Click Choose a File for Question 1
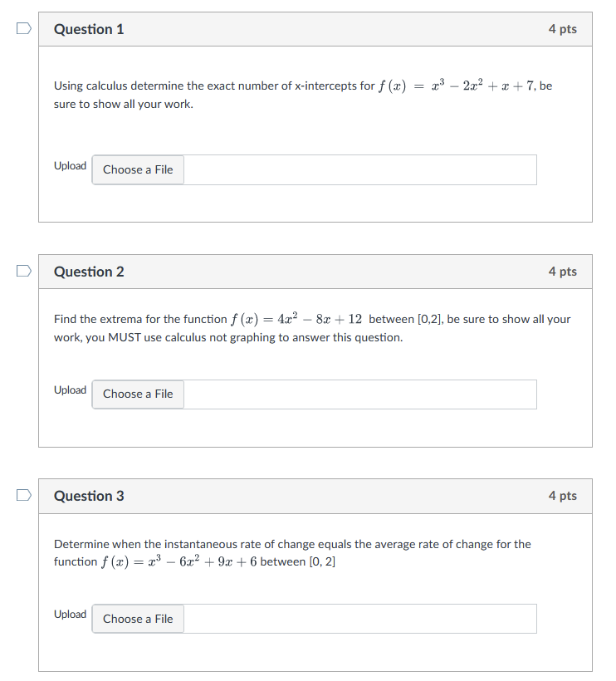The image size is (616, 681). point(138,169)
